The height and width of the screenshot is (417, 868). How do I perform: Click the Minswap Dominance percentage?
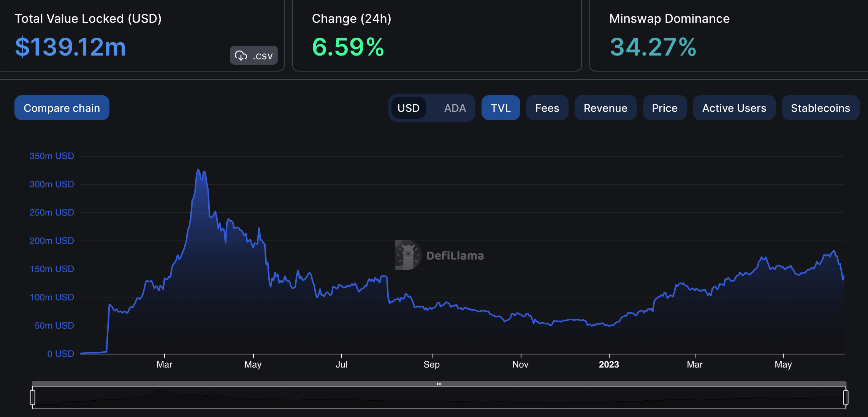tap(653, 47)
